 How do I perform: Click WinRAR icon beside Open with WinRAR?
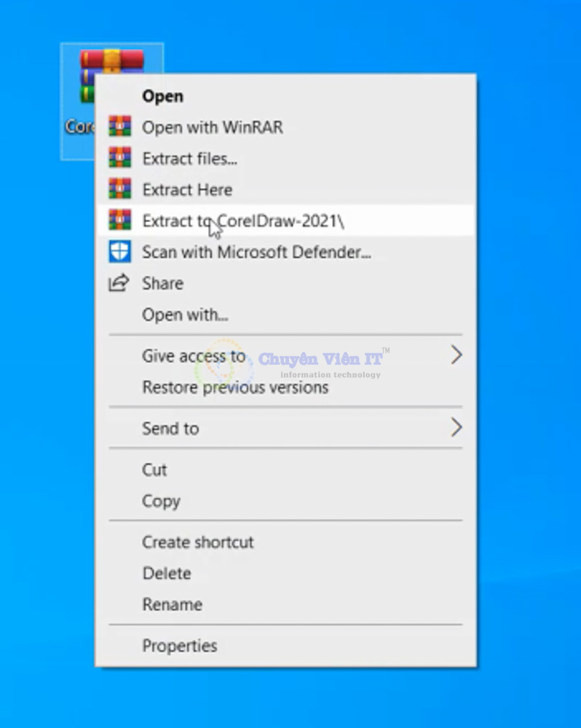[x=119, y=127]
